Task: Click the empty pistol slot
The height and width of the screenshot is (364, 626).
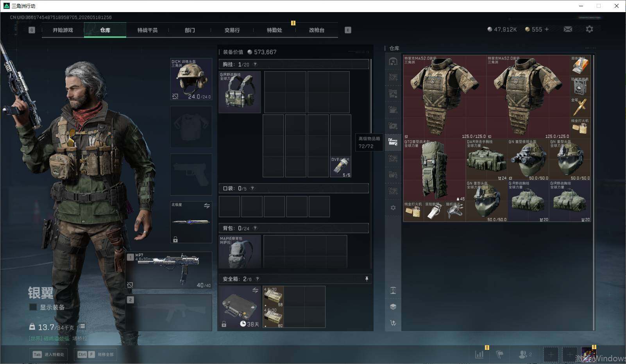Action: 191,174
